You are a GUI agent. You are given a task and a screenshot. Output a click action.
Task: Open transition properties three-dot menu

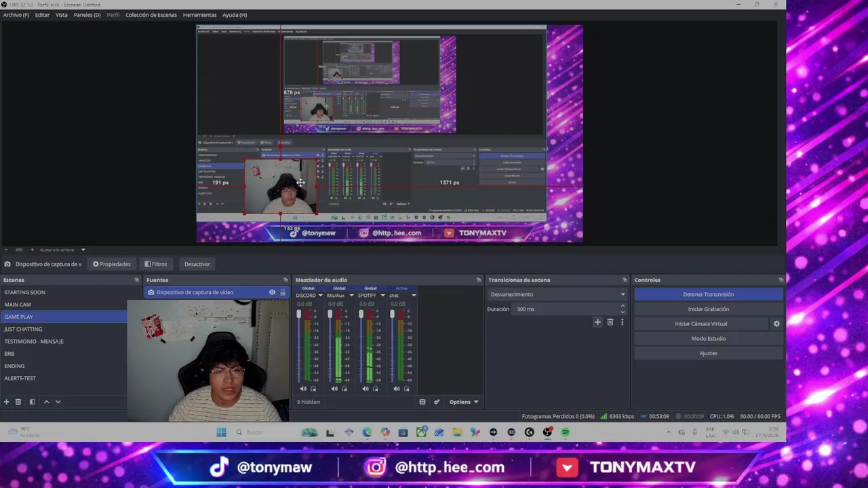point(622,323)
